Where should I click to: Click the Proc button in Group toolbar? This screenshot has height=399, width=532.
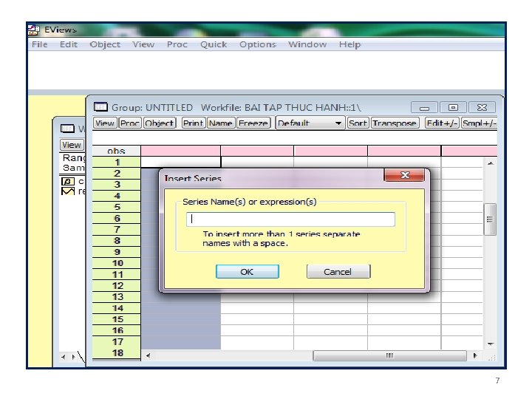pyautogui.click(x=130, y=123)
